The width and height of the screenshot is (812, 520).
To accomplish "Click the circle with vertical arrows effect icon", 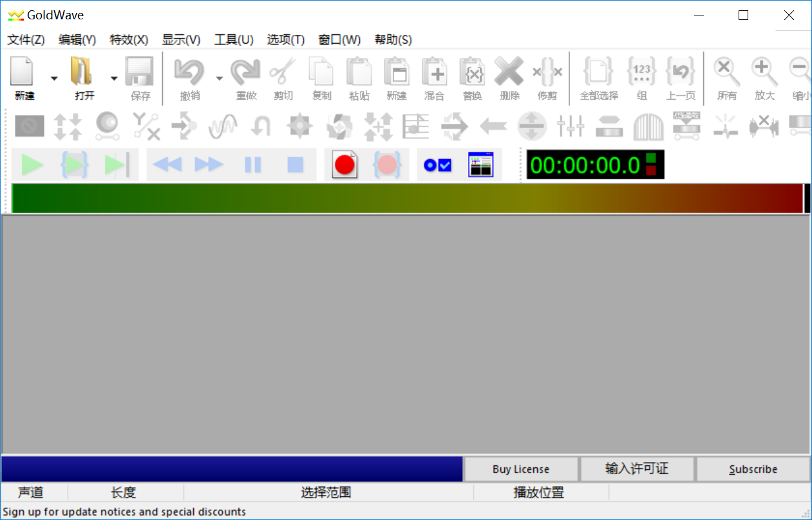I will click(x=532, y=126).
